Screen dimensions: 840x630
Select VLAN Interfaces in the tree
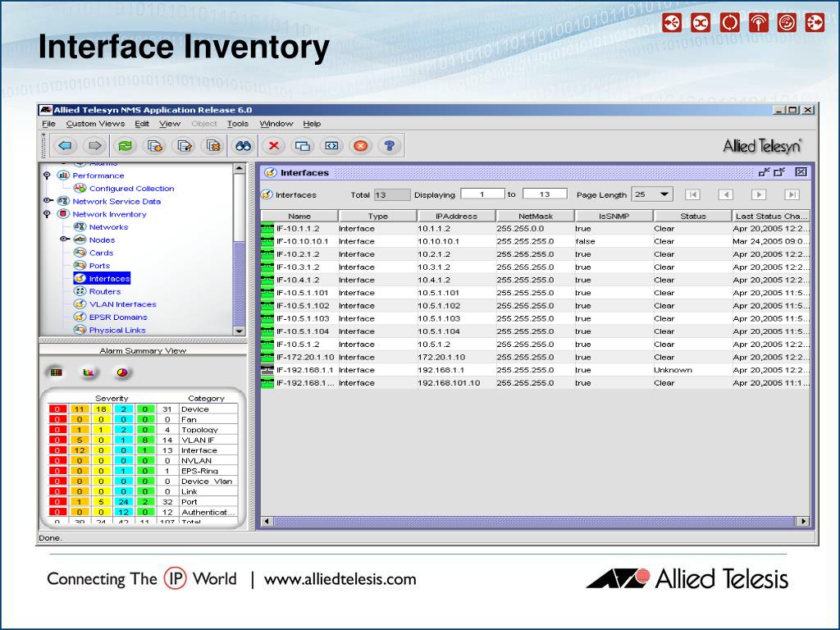click(123, 304)
